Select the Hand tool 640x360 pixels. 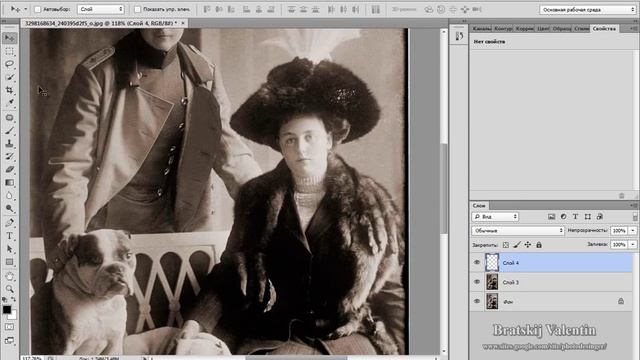coord(9,276)
